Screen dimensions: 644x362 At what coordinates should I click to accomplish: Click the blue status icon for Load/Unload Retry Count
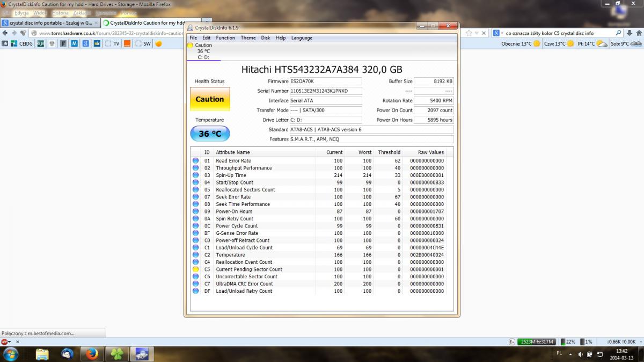[196, 291]
